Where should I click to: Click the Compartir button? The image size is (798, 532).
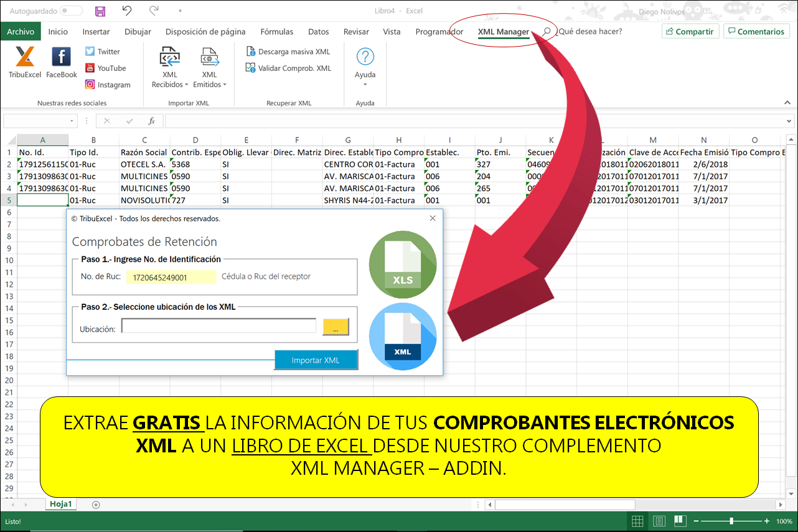click(x=690, y=31)
